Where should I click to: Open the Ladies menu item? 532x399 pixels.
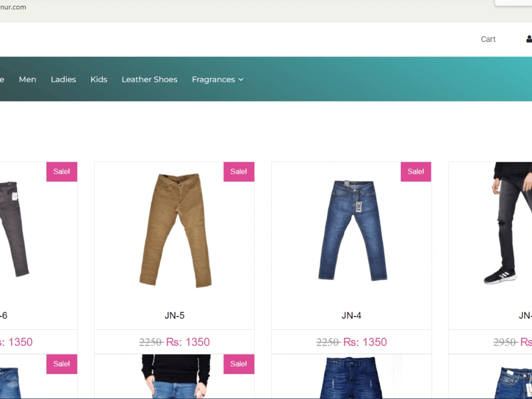click(63, 79)
